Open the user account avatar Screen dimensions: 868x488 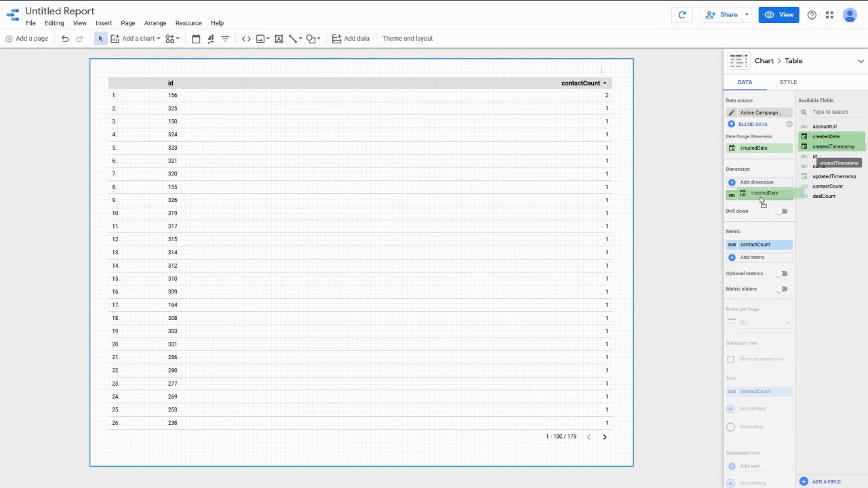pyautogui.click(x=850, y=15)
